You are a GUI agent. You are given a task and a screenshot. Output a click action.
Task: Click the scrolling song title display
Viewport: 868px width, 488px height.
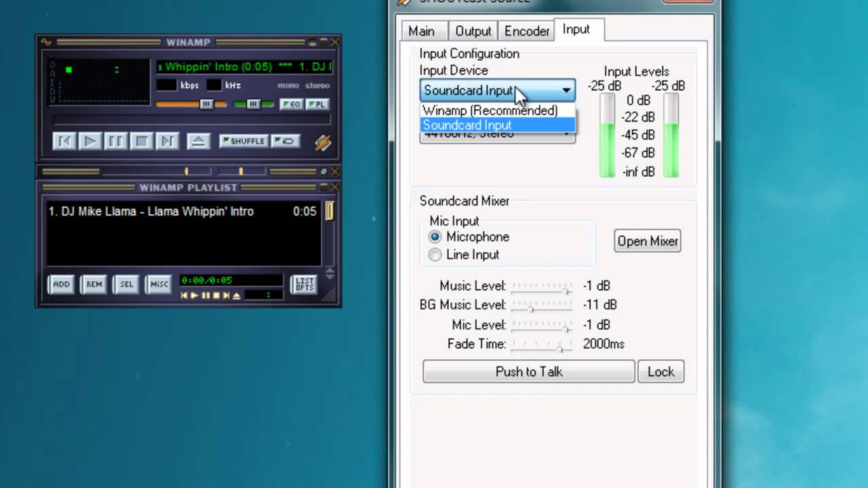point(244,66)
